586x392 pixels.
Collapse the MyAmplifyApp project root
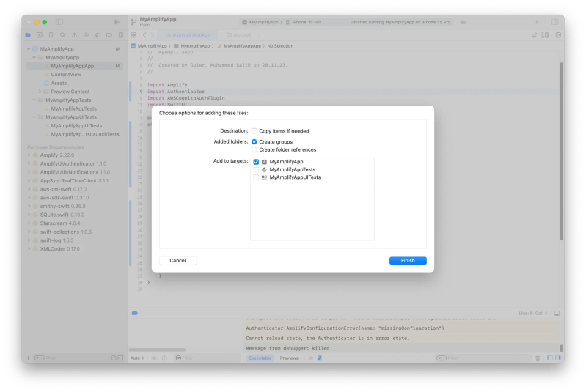[x=29, y=49]
